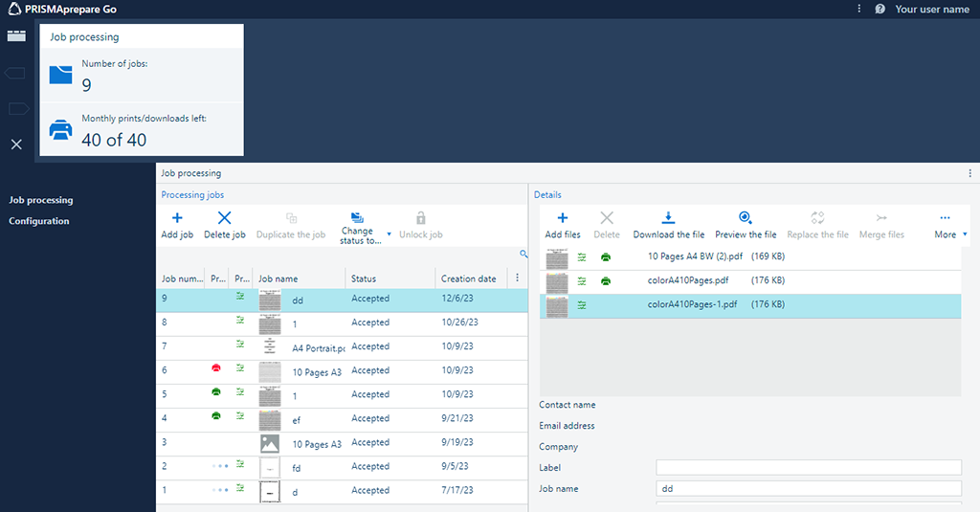Click the search magnifier above the job list
Viewport: 980px width, 512px height.
(x=523, y=254)
